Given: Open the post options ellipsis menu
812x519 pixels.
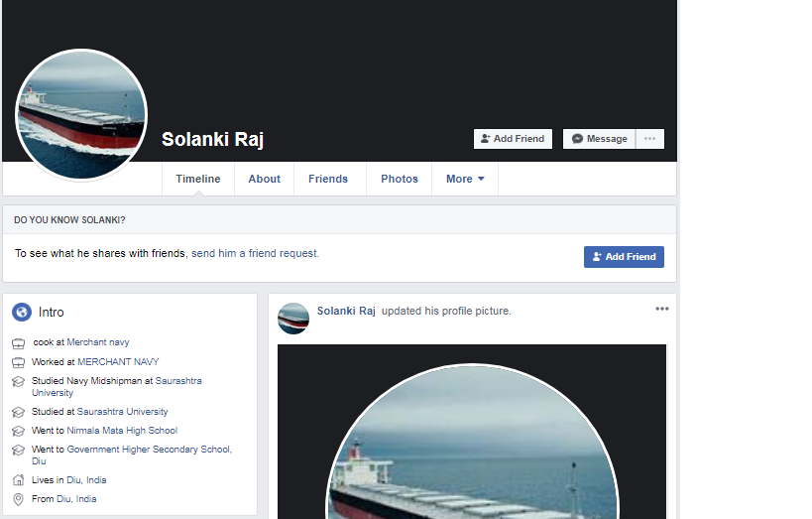Looking at the screenshot, I should click(x=662, y=310).
